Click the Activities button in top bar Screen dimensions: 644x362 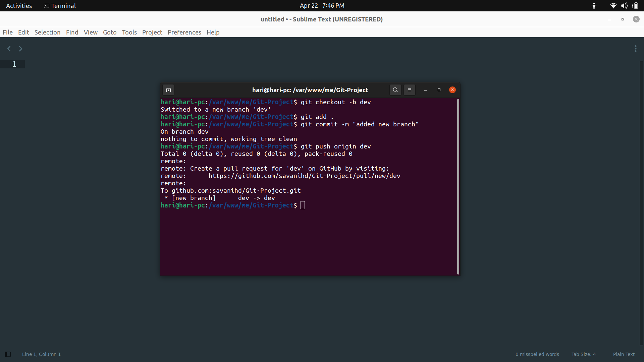point(18,6)
